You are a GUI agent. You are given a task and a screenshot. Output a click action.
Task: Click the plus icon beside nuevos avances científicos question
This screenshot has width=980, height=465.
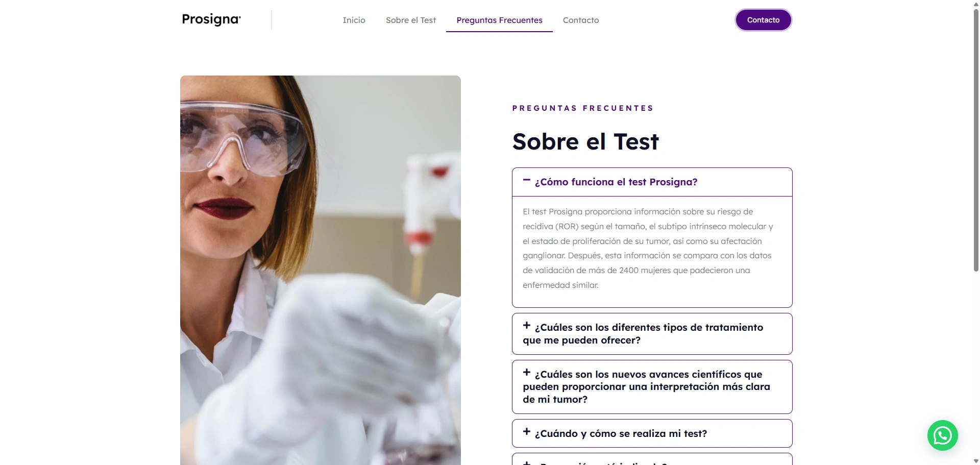pos(527,373)
